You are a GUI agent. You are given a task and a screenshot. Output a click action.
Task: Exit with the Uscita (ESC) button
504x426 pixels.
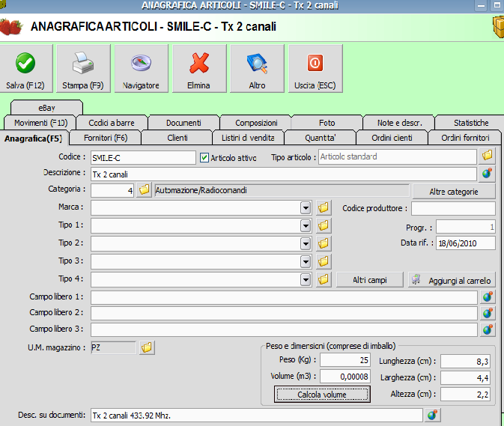[315, 68]
